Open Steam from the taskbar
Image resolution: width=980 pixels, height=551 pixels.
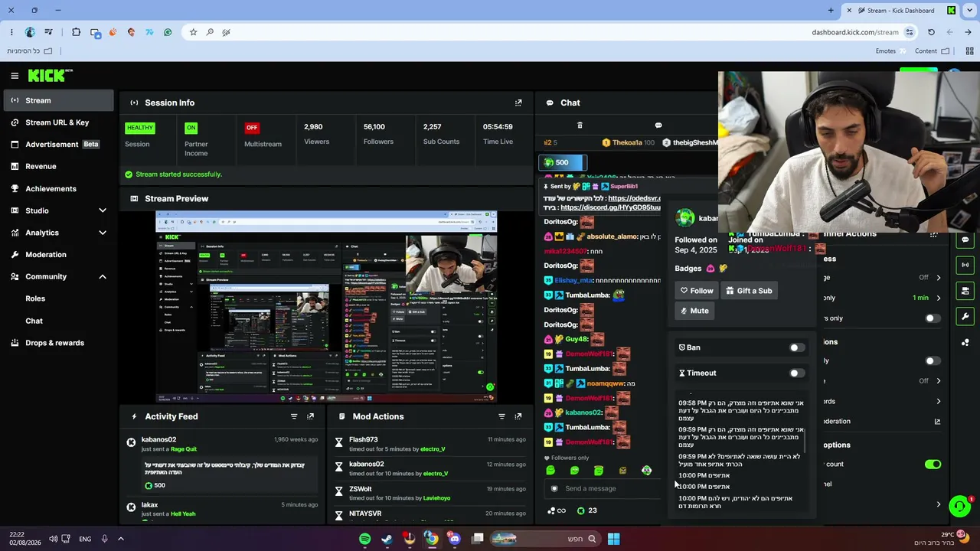387,539
